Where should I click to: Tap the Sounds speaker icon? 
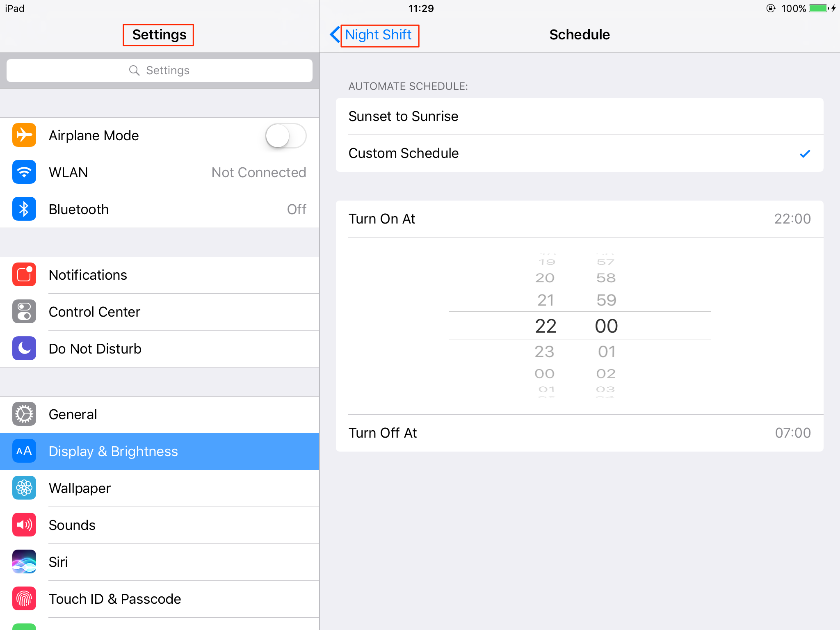24,525
